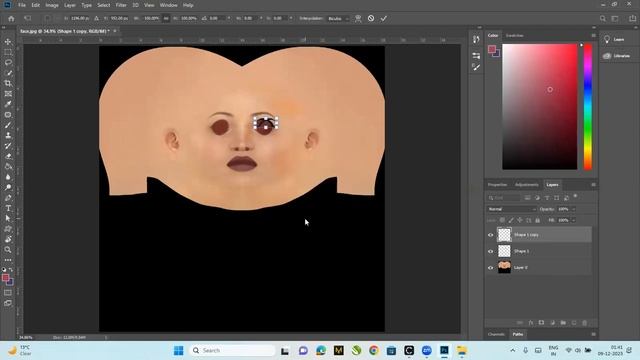Open the Image menu
640x360 pixels.
coord(52,5)
